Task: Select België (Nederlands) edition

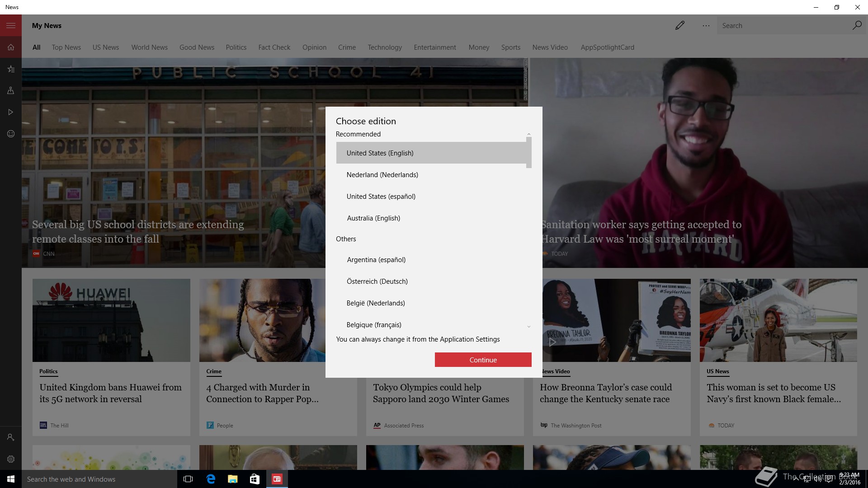Action: pos(431,303)
